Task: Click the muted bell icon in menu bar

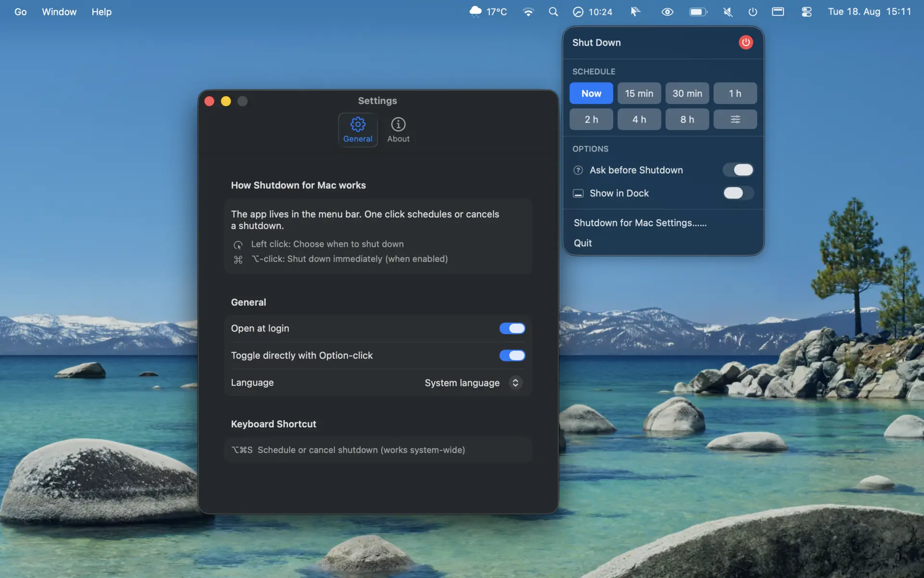Action: (728, 12)
